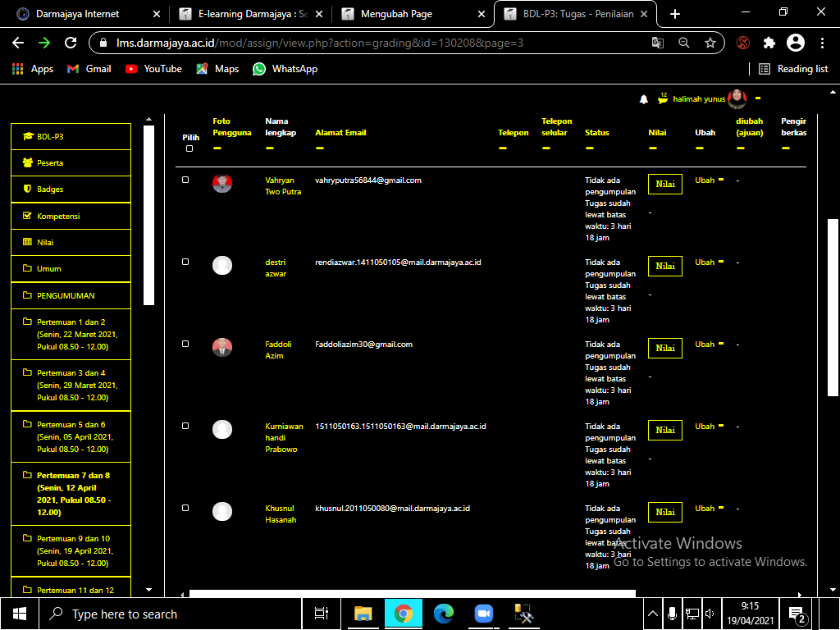Open the Chrome extensions puzzle icon

769,43
